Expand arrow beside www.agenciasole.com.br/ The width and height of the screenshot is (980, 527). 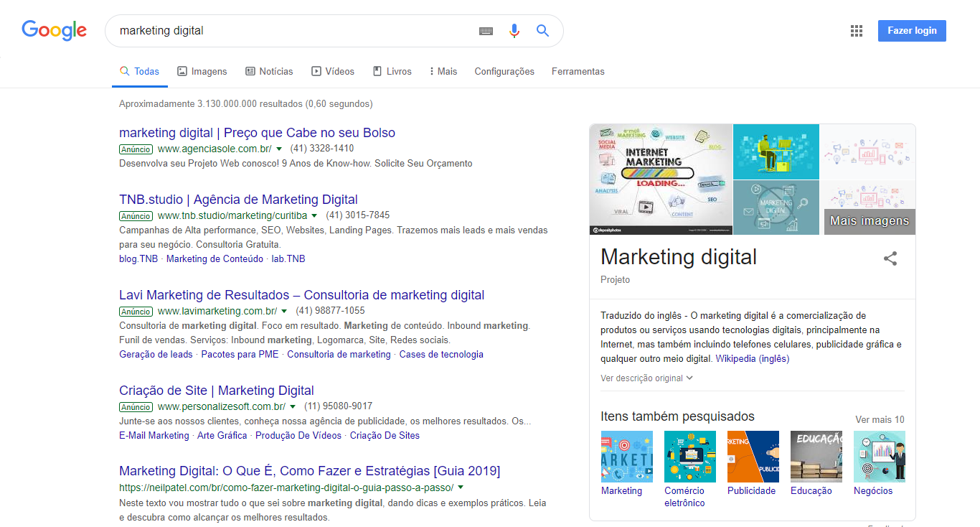tap(279, 149)
